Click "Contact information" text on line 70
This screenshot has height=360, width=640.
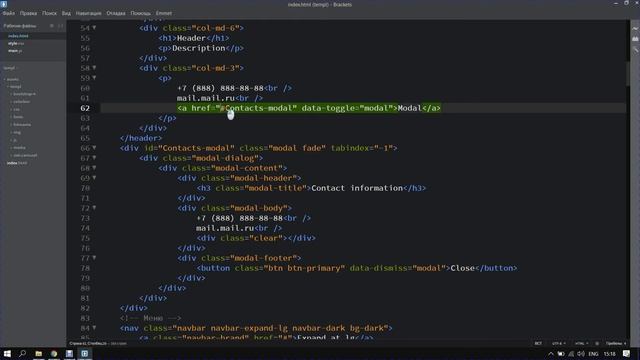click(x=357, y=188)
